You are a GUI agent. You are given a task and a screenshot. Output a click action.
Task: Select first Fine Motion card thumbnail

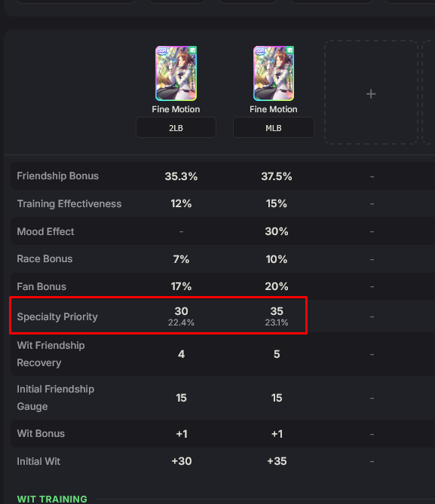pyautogui.click(x=176, y=73)
